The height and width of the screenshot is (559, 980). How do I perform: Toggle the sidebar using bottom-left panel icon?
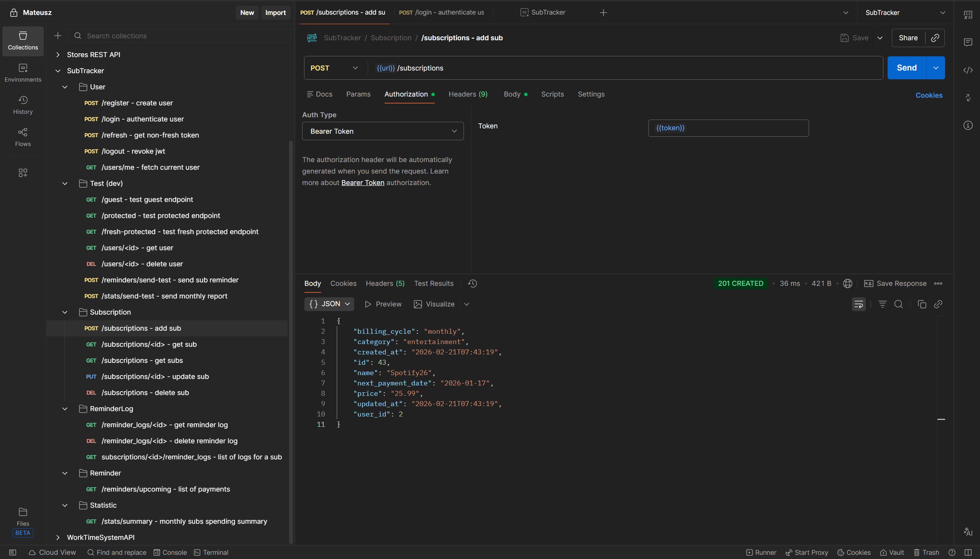coord(12,552)
